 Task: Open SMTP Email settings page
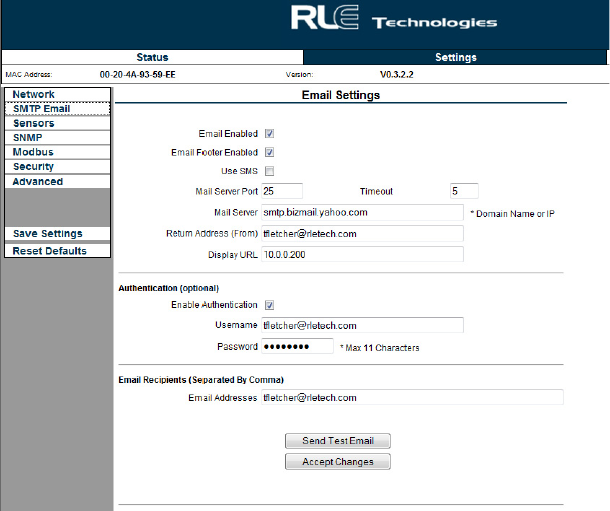click(x=41, y=108)
